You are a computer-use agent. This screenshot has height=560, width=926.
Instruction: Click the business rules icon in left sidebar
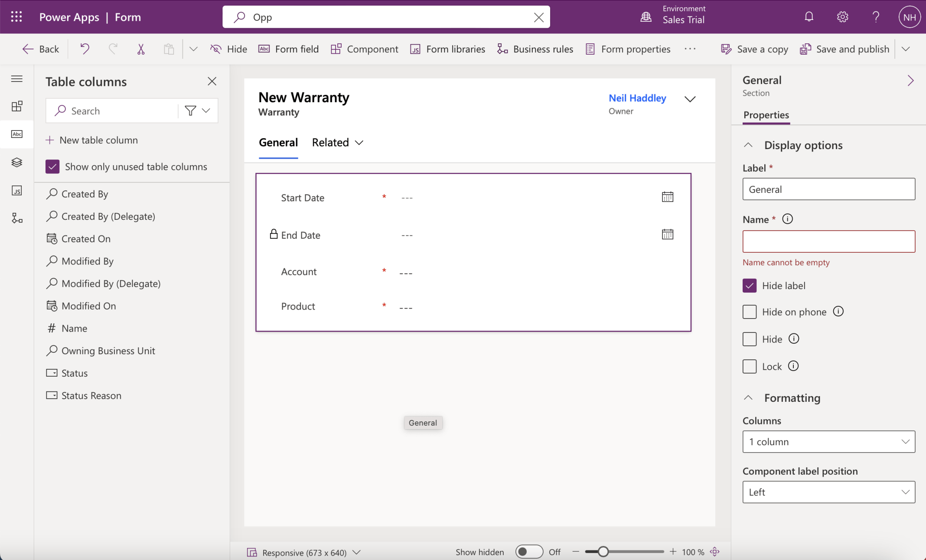pyautogui.click(x=16, y=218)
